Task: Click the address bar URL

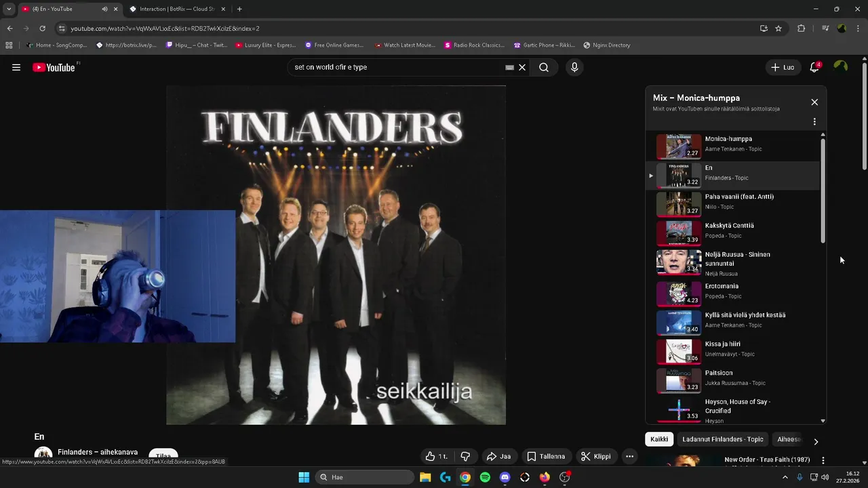Action: click(x=165, y=28)
